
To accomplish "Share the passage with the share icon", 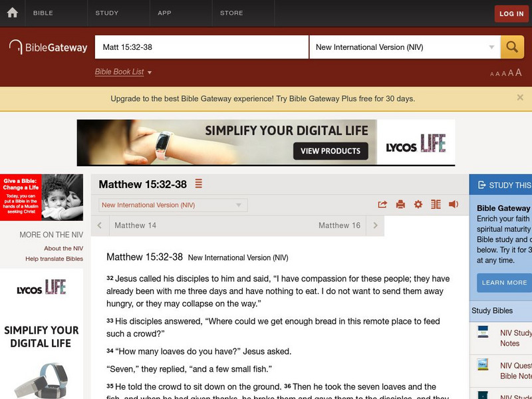I will point(382,204).
